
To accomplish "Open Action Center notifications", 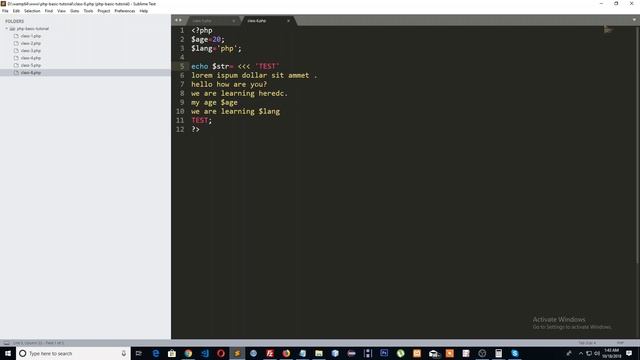I will pyautogui.click(x=629, y=353).
